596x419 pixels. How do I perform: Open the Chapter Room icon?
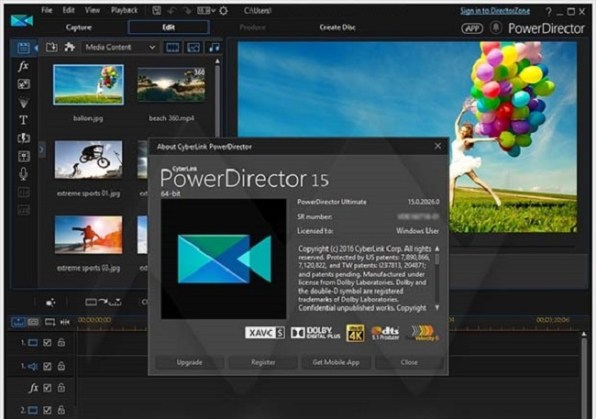tap(24, 192)
